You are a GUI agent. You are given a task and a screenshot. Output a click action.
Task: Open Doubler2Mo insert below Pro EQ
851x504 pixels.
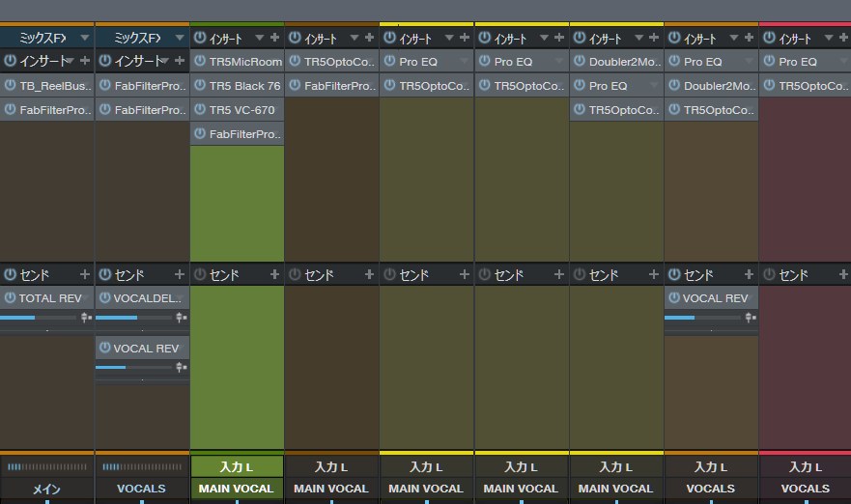click(x=719, y=85)
